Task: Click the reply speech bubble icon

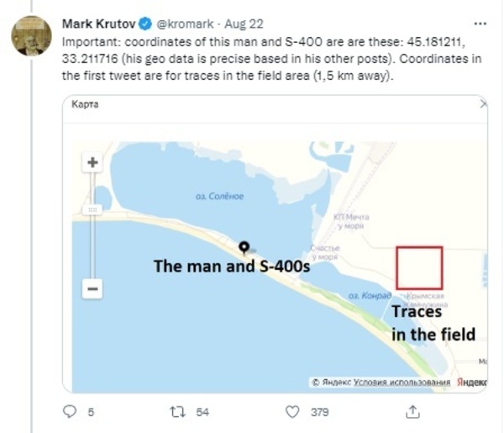Action: pyautogui.click(x=71, y=412)
